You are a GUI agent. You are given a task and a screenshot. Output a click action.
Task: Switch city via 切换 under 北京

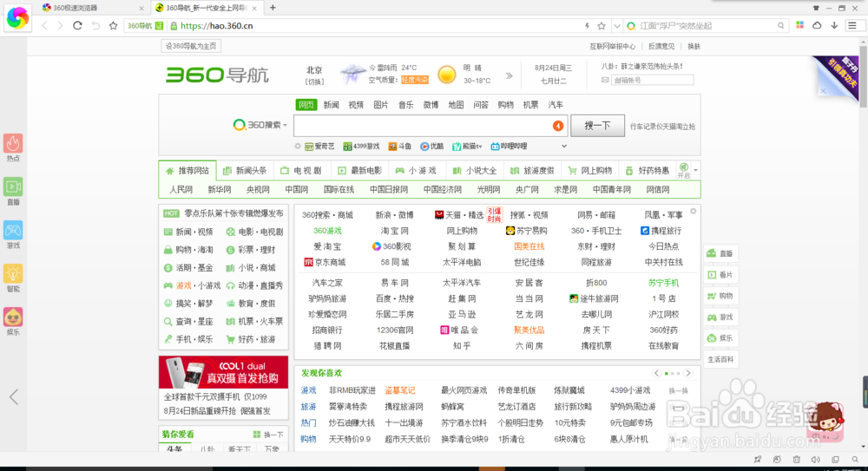pyautogui.click(x=314, y=82)
